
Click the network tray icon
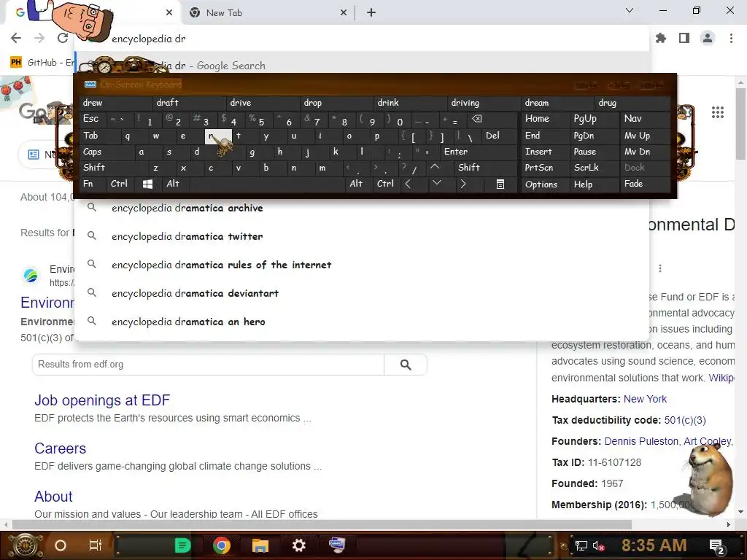(x=581, y=545)
